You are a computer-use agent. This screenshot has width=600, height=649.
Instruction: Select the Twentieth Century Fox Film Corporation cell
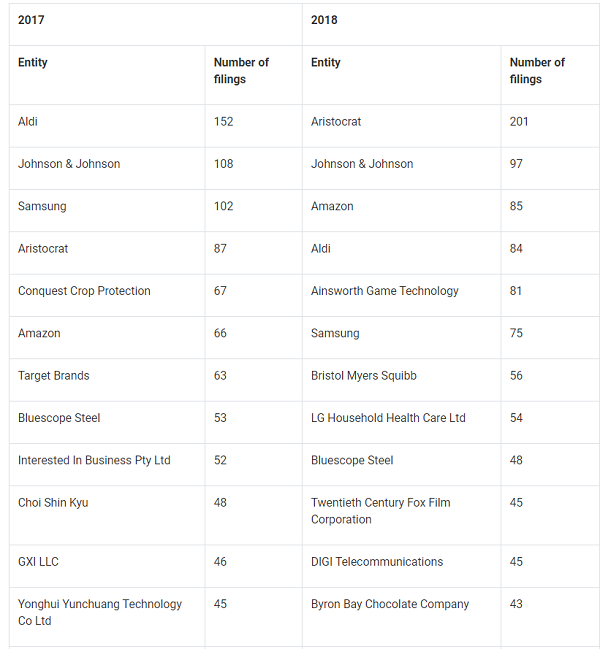click(380, 511)
